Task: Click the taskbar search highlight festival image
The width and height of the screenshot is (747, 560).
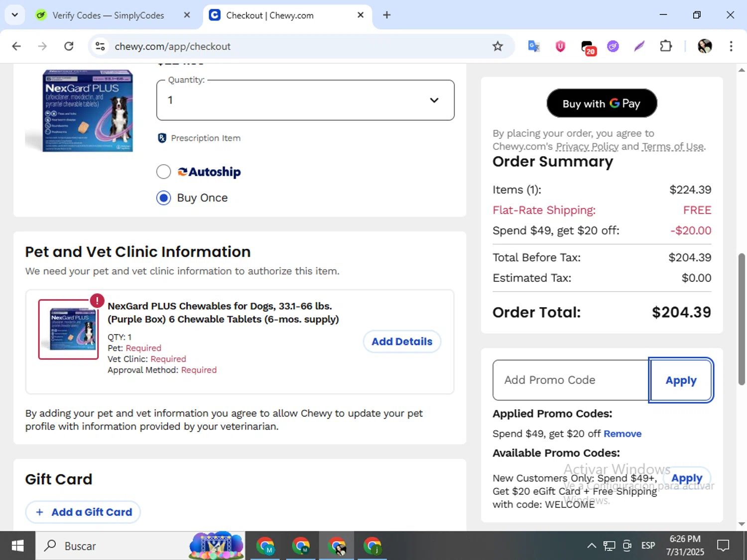Action: pos(216,546)
